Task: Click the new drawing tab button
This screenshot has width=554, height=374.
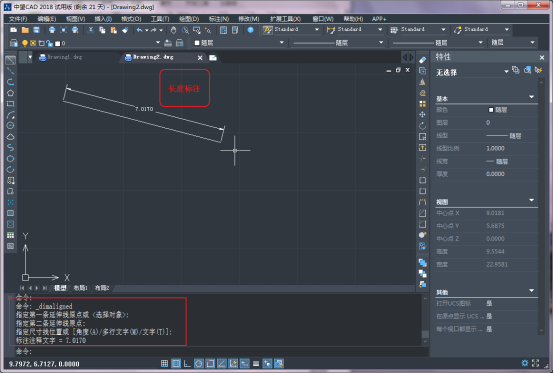Action: pyautogui.click(x=213, y=58)
